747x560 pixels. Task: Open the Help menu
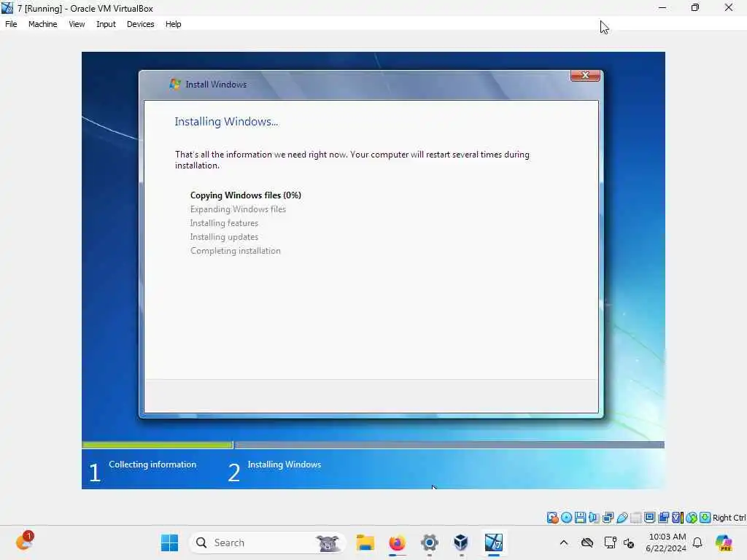(174, 24)
